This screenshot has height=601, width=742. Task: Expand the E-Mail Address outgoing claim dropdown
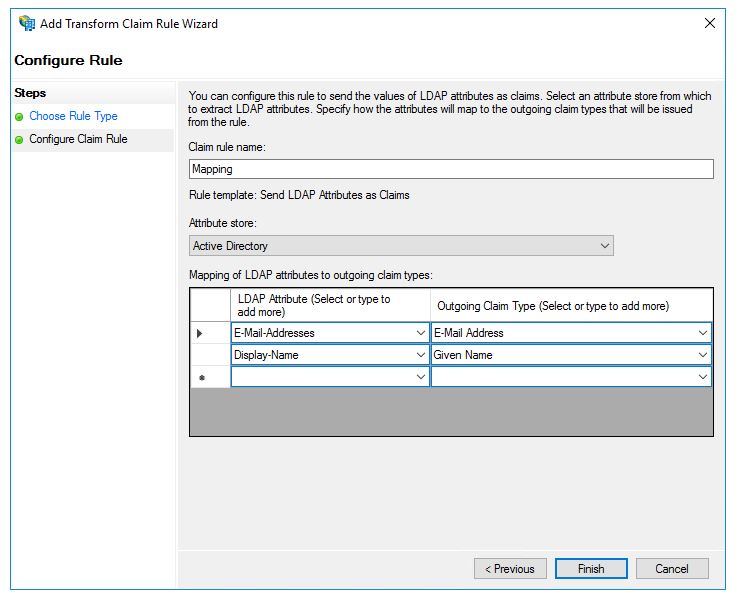click(x=703, y=333)
